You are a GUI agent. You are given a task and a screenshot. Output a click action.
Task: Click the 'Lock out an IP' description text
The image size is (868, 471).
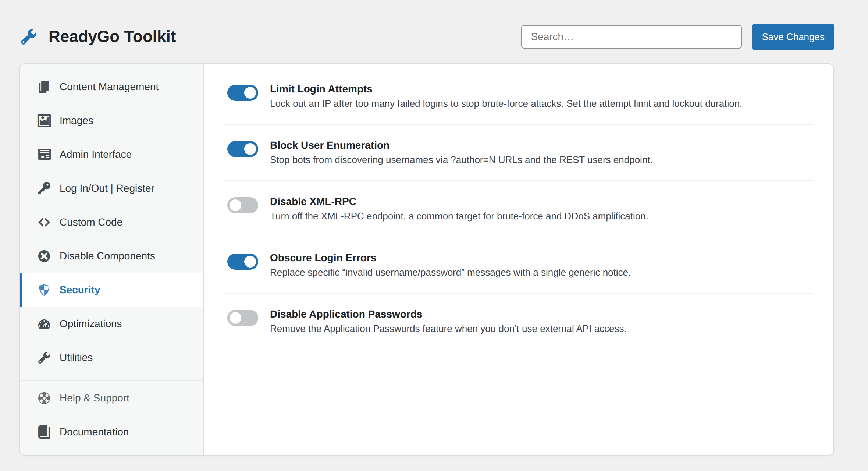coord(506,104)
